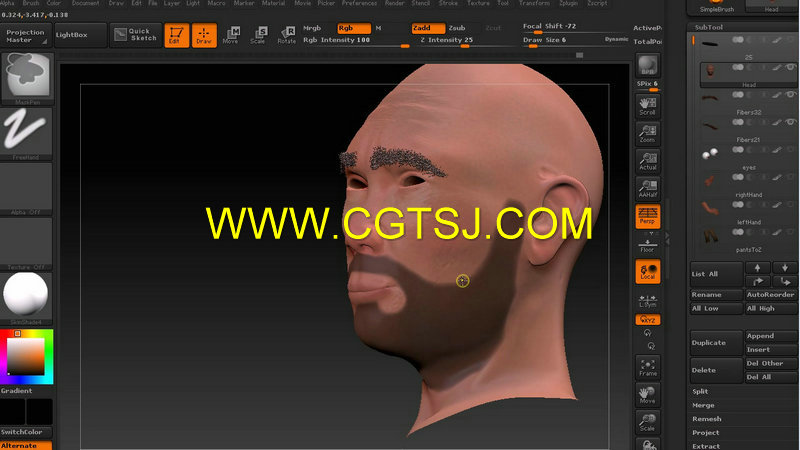The image size is (800, 450).
Task: Toggle Rgb paint mode
Action: (354, 28)
